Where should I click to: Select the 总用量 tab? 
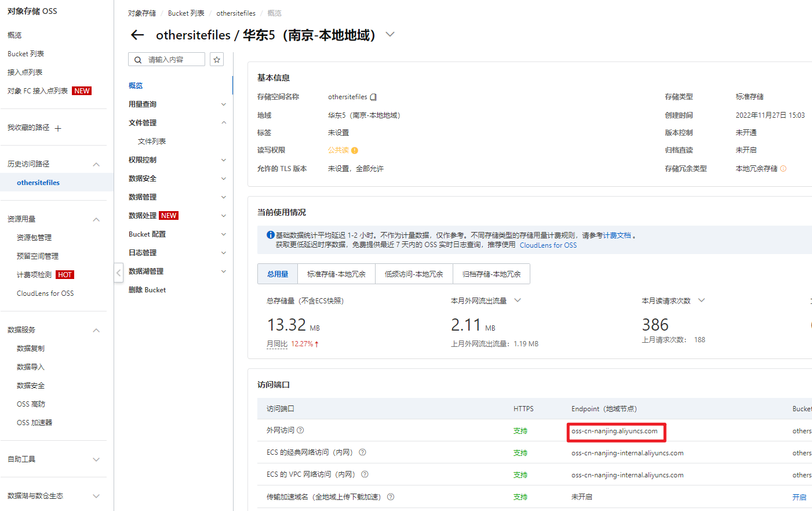point(278,274)
